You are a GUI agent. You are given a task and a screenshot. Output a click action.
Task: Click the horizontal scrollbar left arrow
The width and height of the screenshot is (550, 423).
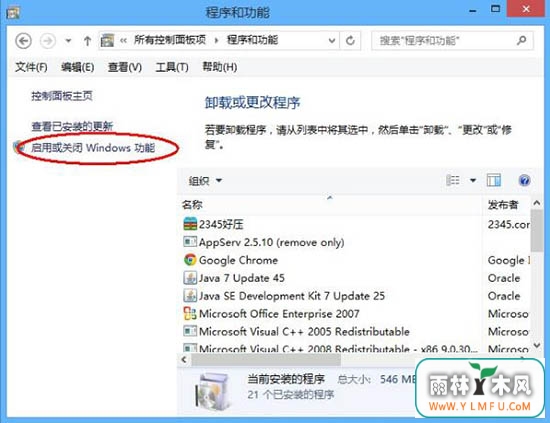(184, 360)
